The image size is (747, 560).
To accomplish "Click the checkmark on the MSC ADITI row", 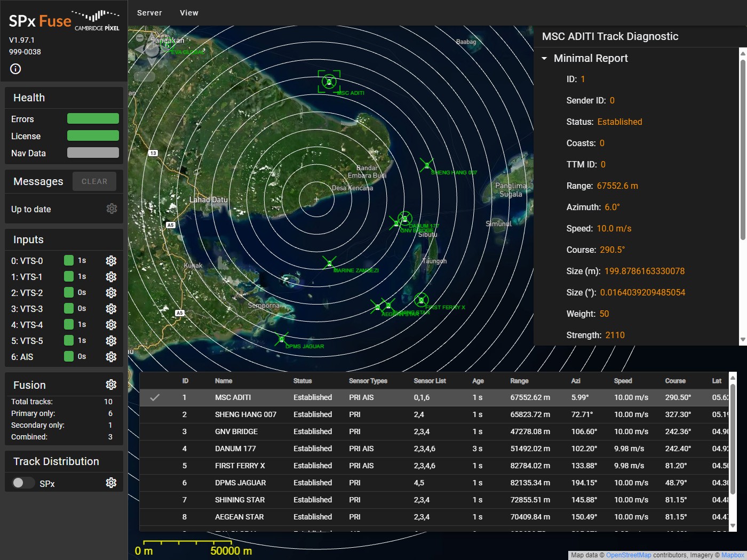I will tap(155, 397).
